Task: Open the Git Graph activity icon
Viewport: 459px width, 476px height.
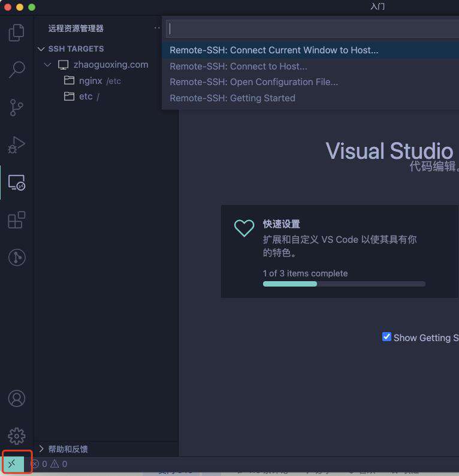Action: pyautogui.click(x=17, y=257)
